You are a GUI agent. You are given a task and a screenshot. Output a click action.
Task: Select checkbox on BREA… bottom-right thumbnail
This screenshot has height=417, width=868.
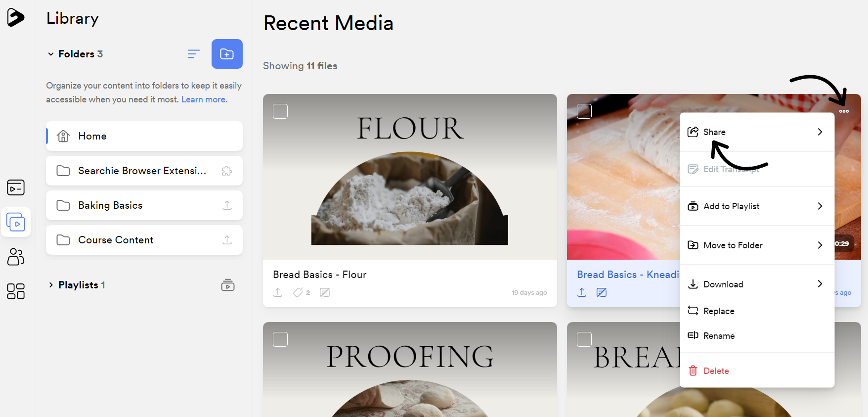[584, 339]
